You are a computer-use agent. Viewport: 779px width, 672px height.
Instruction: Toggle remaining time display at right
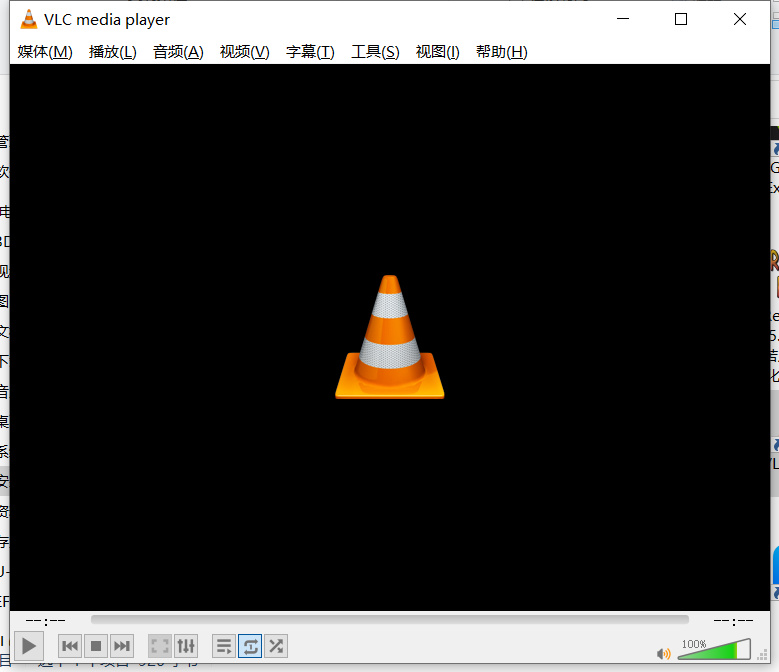[733, 621]
